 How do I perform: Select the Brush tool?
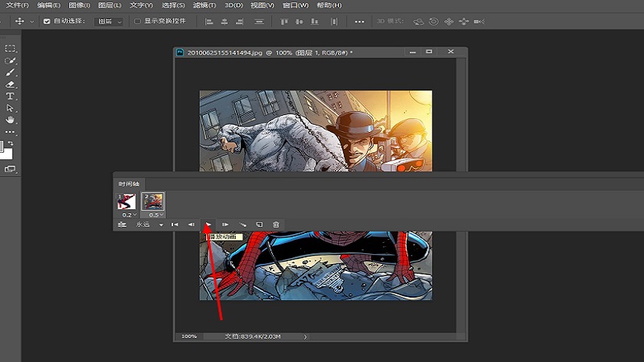point(10,72)
